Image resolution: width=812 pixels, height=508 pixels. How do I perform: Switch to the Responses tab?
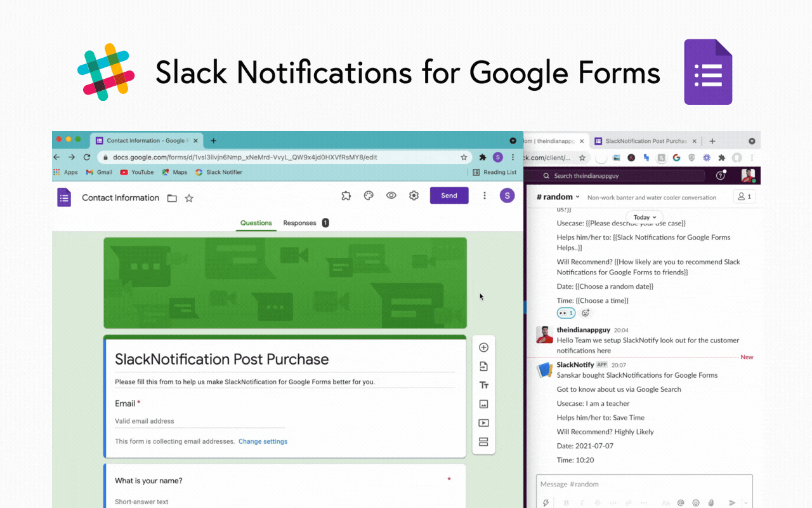(x=306, y=223)
